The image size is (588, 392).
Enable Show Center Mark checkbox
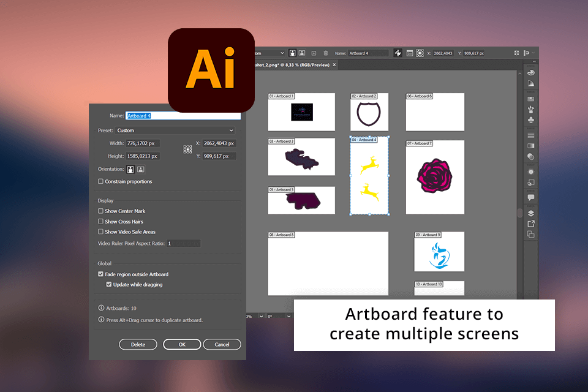(100, 211)
